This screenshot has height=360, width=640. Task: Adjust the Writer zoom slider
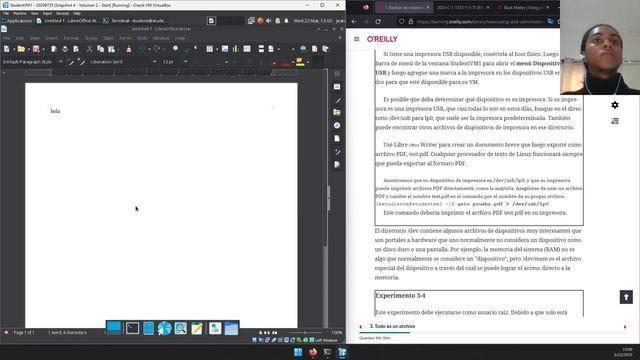(305, 333)
